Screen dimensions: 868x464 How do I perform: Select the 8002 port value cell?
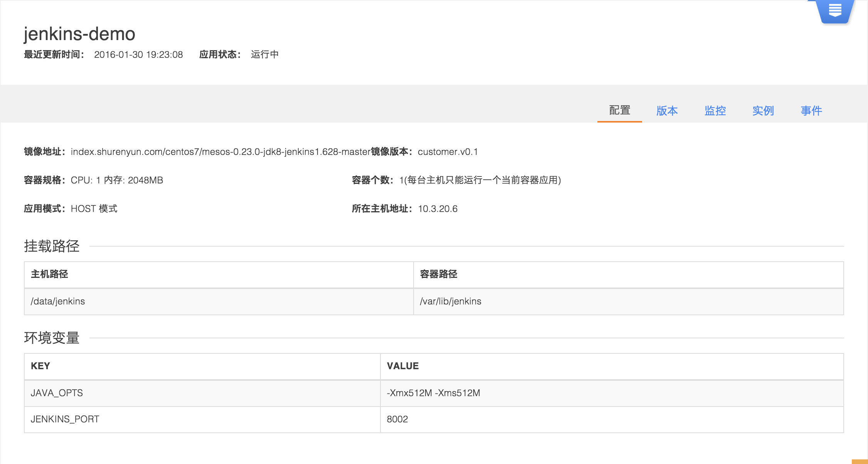pyautogui.click(x=612, y=419)
